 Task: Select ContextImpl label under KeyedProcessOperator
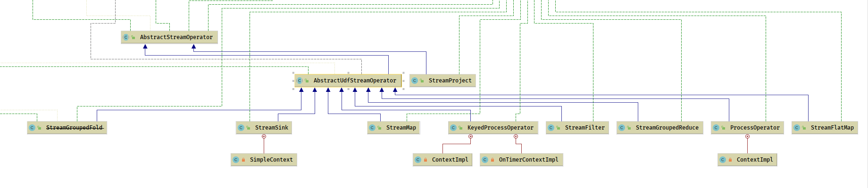(450, 160)
